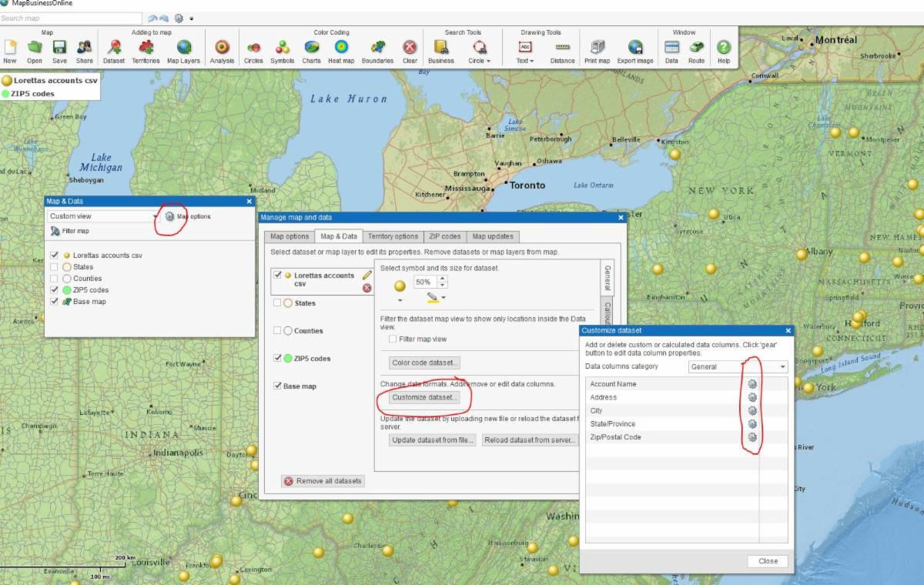Toggle Base map checkbox in Map & Data panel
The width and height of the screenshot is (924, 585).
click(x=54, y=302)
